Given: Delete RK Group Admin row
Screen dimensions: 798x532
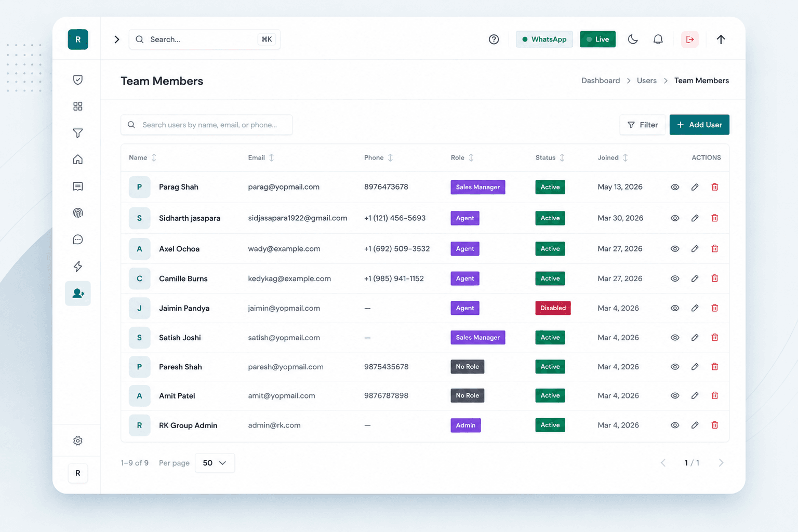Looking at the screenshot, I should pos(715,425).
